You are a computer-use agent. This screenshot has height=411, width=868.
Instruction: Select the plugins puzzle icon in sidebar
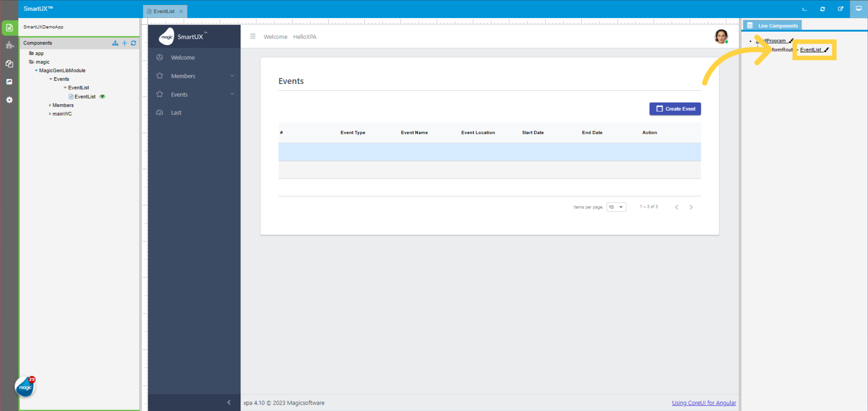tap(9, 45)
